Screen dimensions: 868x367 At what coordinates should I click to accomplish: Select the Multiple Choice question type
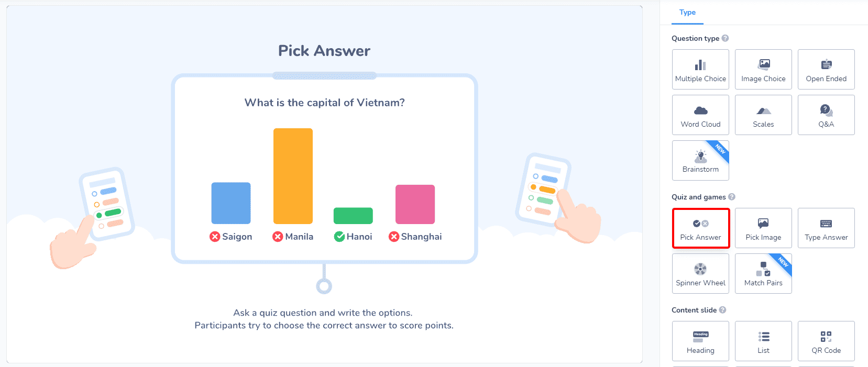pyautogui.click(x=700, y=69)
